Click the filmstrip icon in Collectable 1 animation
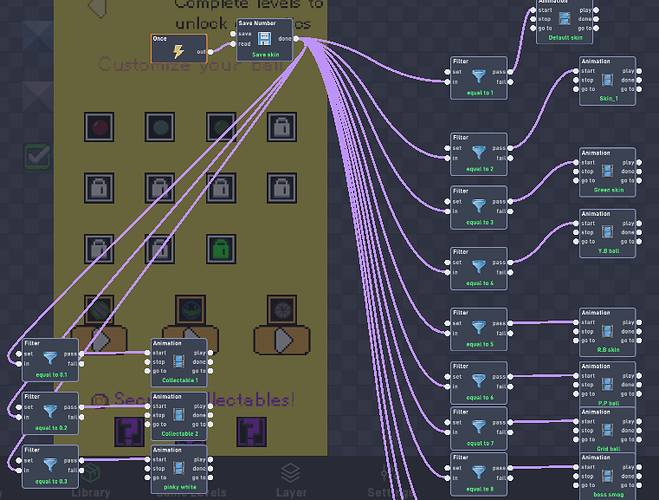The width and height of the screenshot is (659, 500). [x=179, y=361]
